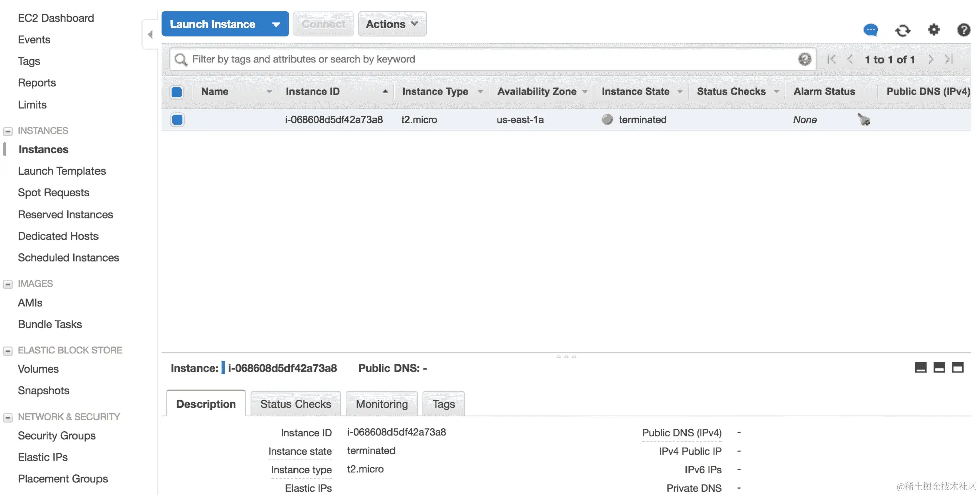This screenshot has height=495, width=980.
Task: Collapse the INSTANCES sidebar section
Action: 8,131
